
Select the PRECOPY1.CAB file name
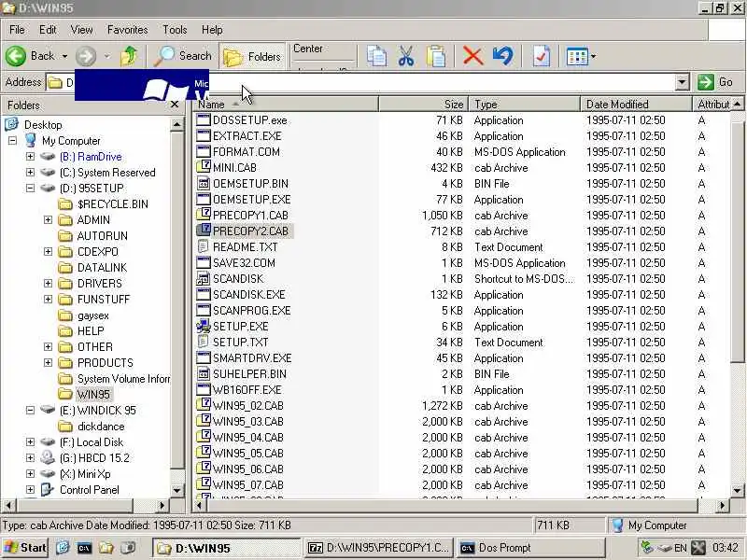250,216
